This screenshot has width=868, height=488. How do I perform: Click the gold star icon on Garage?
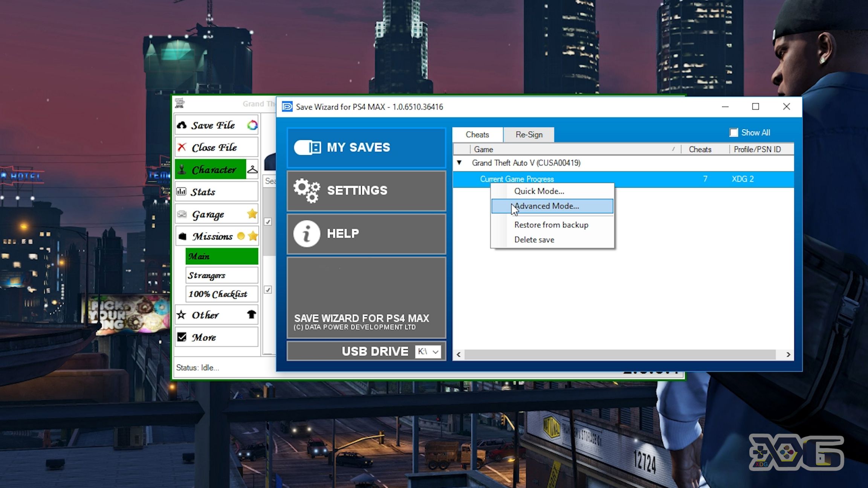(252, 214)
